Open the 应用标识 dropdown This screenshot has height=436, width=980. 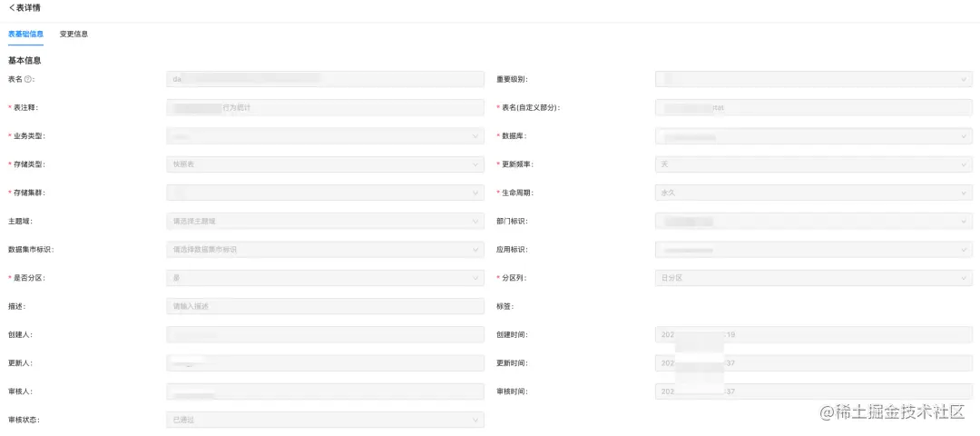(x=814, y=250)
